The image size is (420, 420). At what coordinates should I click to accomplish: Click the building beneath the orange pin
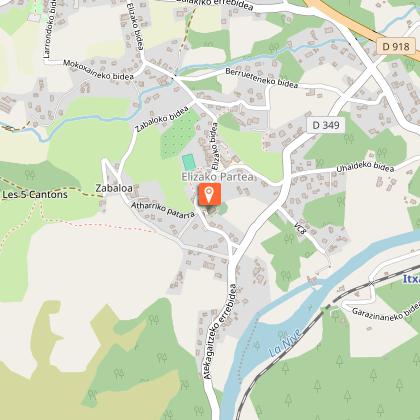[211, 210]
